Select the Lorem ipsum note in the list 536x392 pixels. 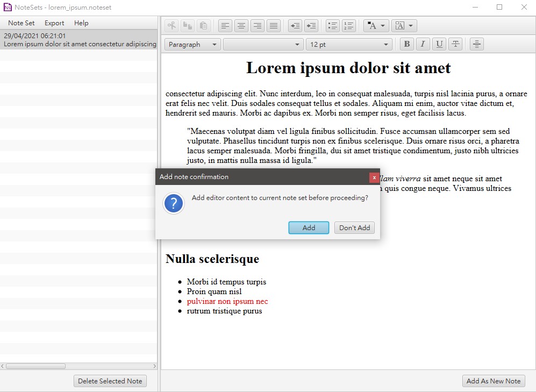pyautogui.click(x=78, y=39)
